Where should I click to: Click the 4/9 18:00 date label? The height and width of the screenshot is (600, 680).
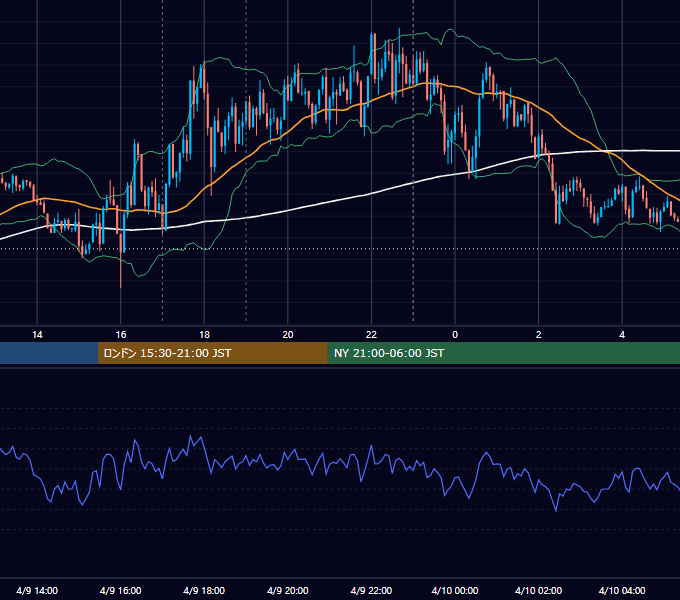204,590
